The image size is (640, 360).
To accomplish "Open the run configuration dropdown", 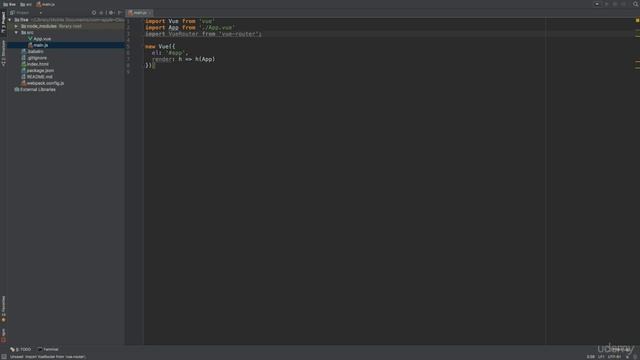I will [x=597, y=4].
